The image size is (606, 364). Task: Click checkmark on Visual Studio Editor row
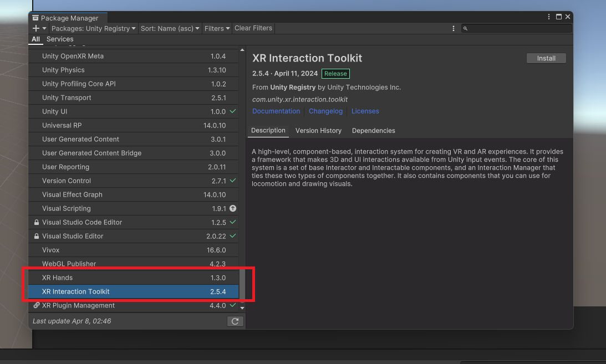(233, 236)
